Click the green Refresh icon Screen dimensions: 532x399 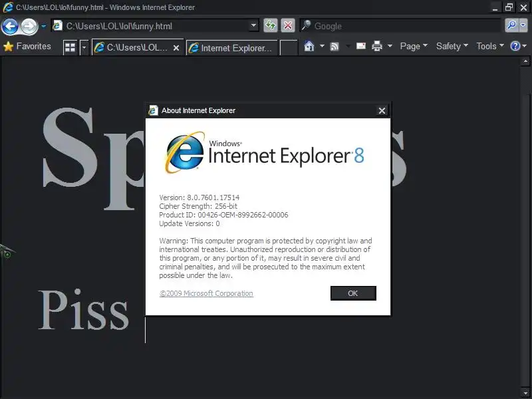click(x=271, y=25)
